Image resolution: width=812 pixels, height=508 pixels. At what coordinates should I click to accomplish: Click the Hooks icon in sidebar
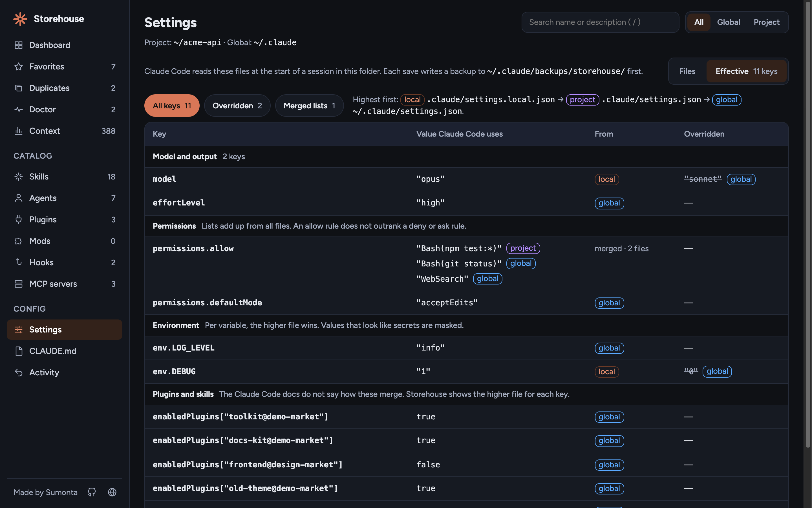click(18, 262)
